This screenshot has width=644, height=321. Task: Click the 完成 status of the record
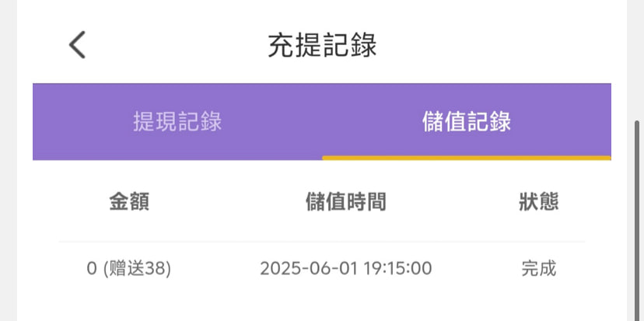(x=538, y=269)
